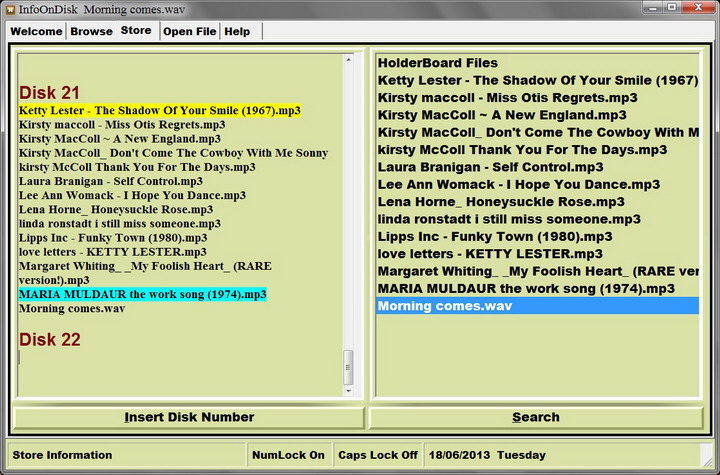Select kirsty McColl Thank You For The Days in HolderBoard
This screenshot has height=475, width=720.
tap(537, 150)
